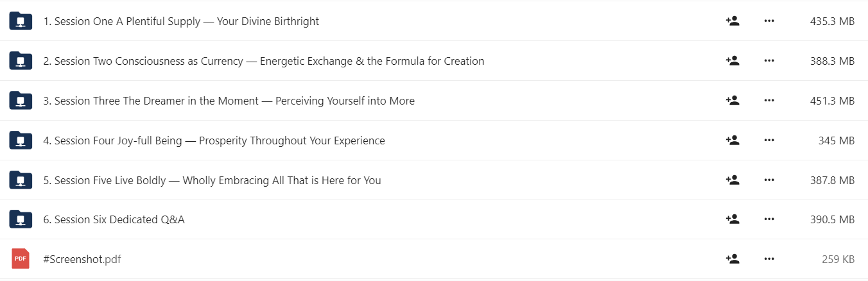The image size is (868, 281).
Task: Share the #Screenshot.pdf file
Action: (x=733, y=259)
